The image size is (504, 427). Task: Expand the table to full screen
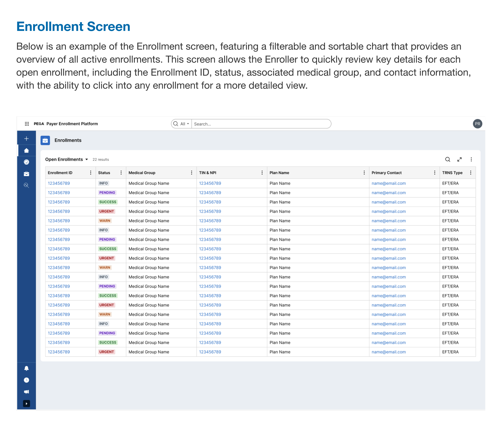tap(459, 160)
